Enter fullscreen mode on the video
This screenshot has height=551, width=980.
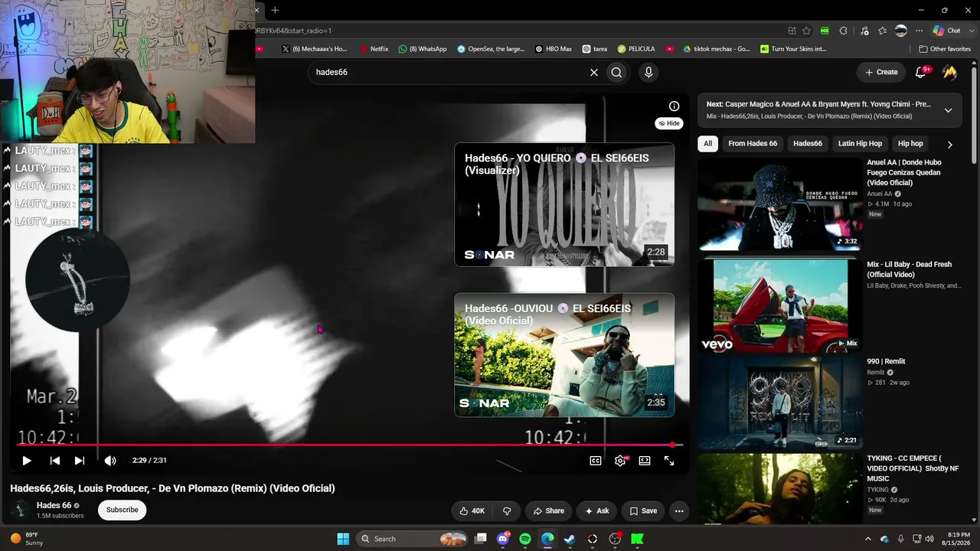(x=669, y=461)
